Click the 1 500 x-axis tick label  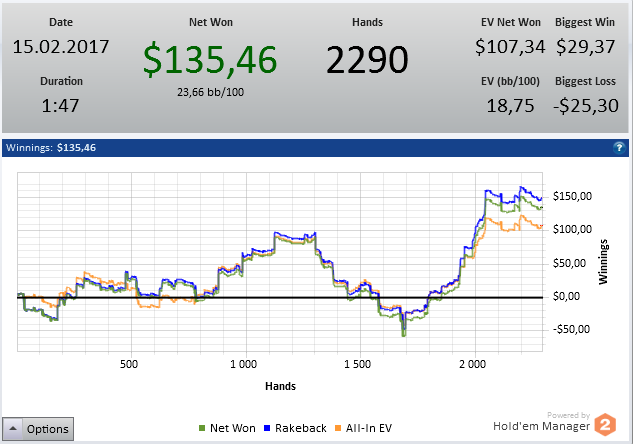(x=358, y=364)
